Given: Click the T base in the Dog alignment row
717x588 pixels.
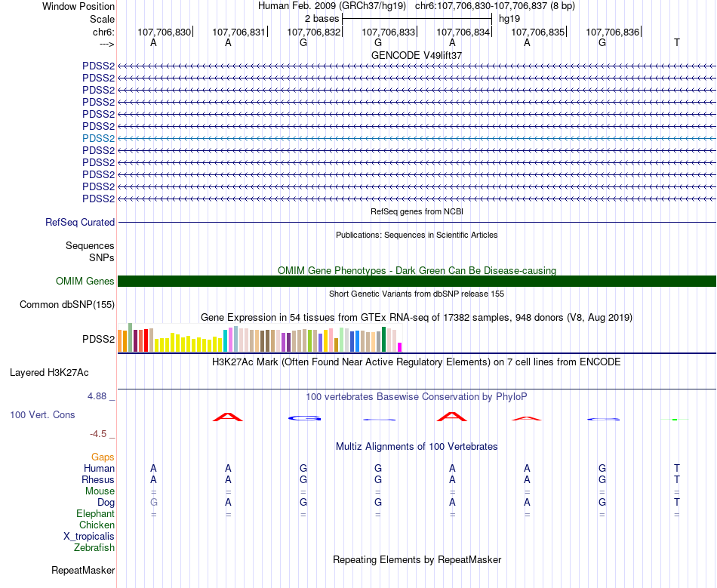Looking at the screenshot, I should click(x=677, y=503).
